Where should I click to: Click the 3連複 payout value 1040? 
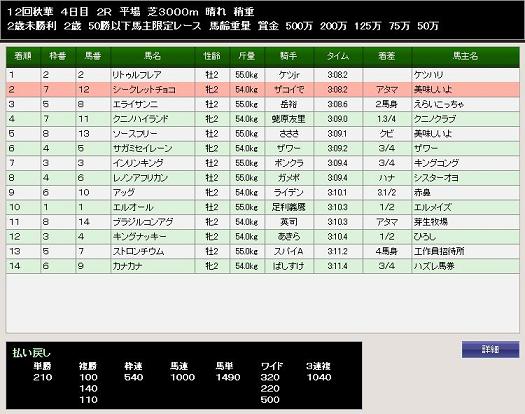point(319,377)
